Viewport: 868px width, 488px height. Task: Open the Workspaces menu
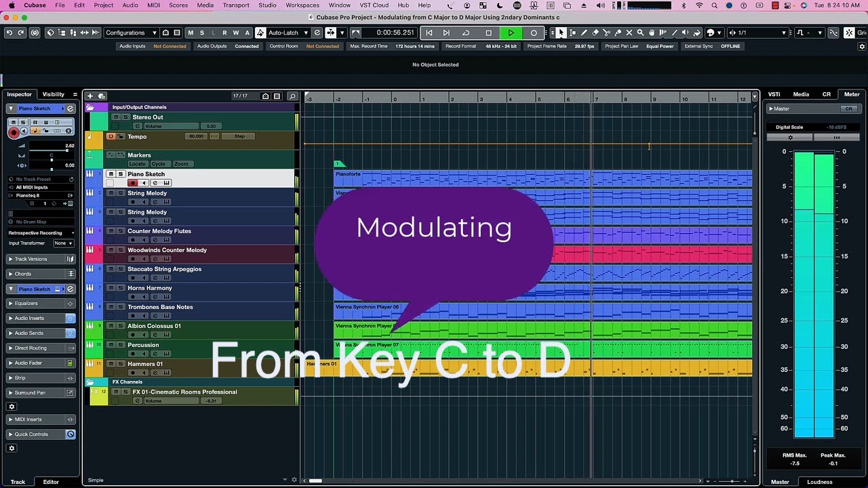click(x=302, y=5)
